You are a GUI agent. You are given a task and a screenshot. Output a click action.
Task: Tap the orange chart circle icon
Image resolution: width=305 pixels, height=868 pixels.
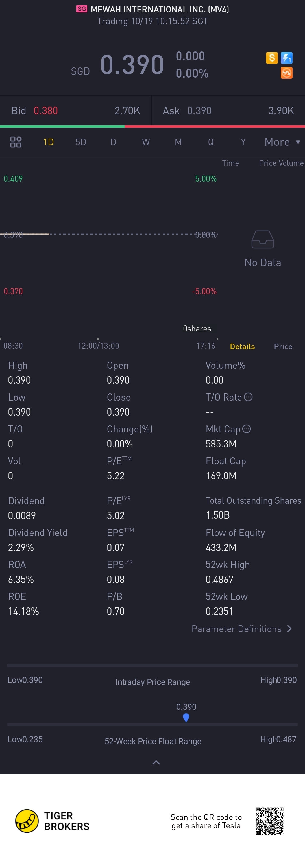coord(286,73)
